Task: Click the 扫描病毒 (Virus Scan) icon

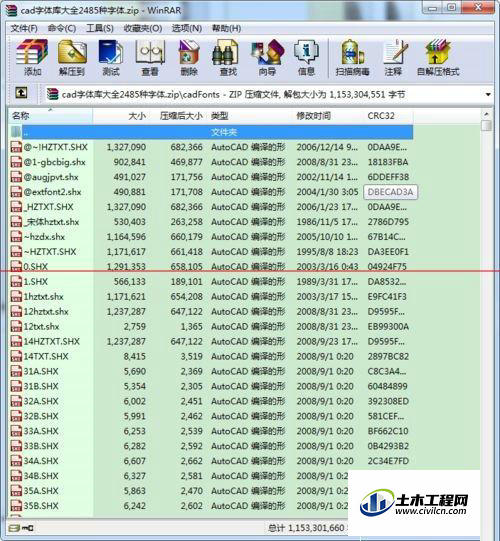Action: (x=352, y=52)
